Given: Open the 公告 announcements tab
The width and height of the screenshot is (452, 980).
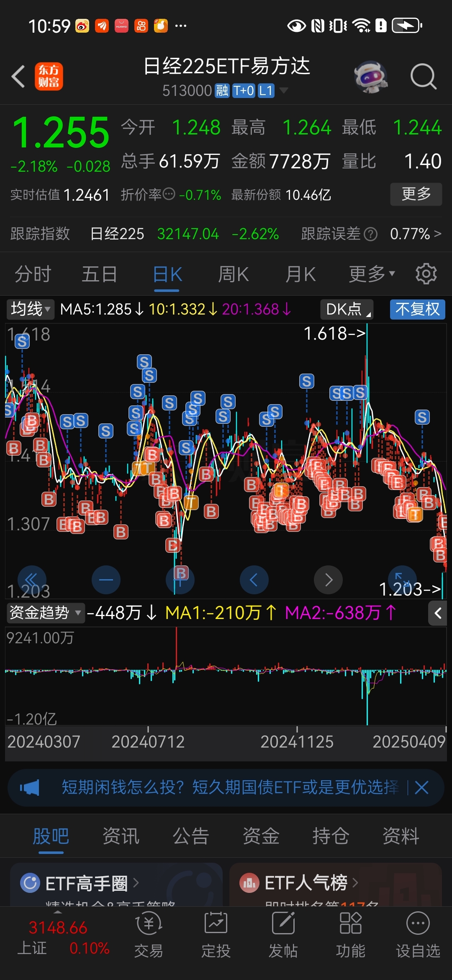Looking at the screenshot, I should [191, 836].
